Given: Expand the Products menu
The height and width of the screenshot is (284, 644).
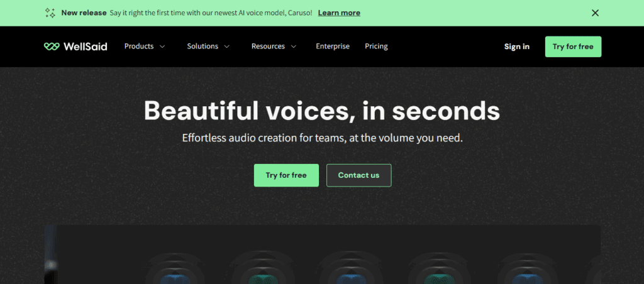Looking at the screenshot, I should click(145, 46).
